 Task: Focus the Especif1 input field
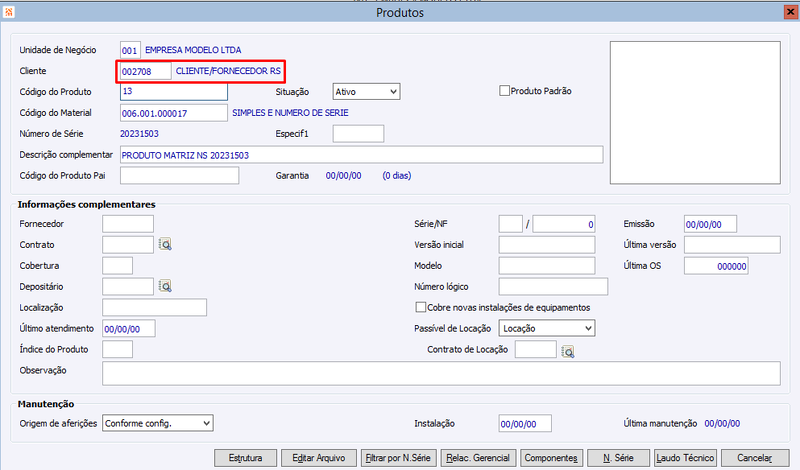358,134
